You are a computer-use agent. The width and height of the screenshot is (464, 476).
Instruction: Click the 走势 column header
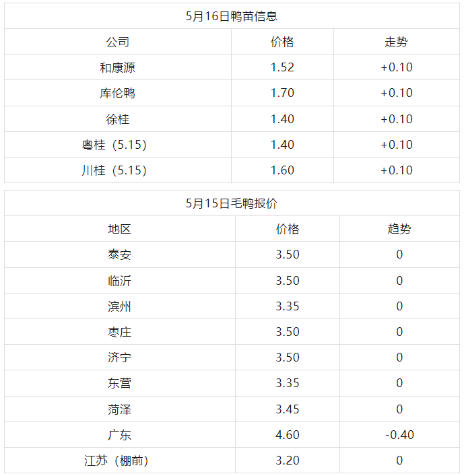point(396,42)
